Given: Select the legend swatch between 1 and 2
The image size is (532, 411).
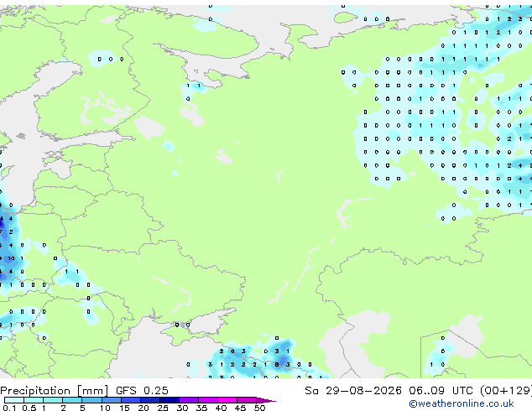Looking at the screenshot, I should pos(53,400).
